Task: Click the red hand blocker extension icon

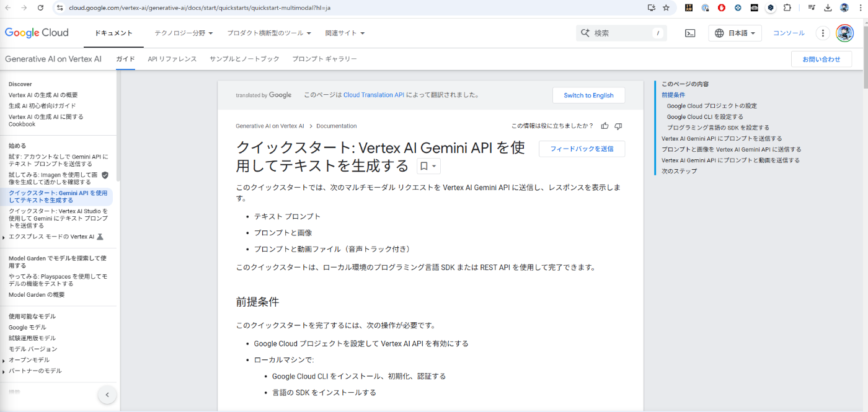Action: click(x=722, y=7)
